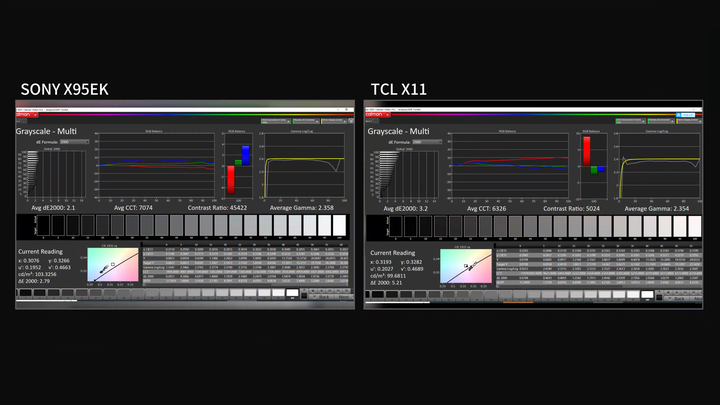Open the yellow display control dropdown in Sony window

click(x=334, y=121)
